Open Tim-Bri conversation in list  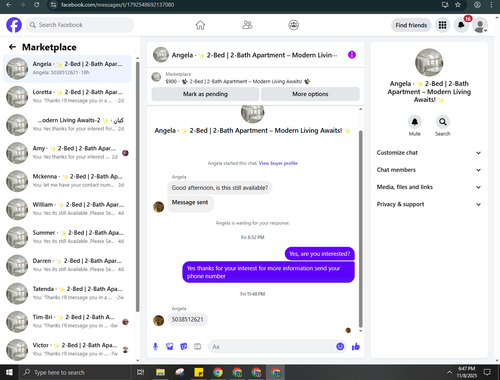point(68,321)
